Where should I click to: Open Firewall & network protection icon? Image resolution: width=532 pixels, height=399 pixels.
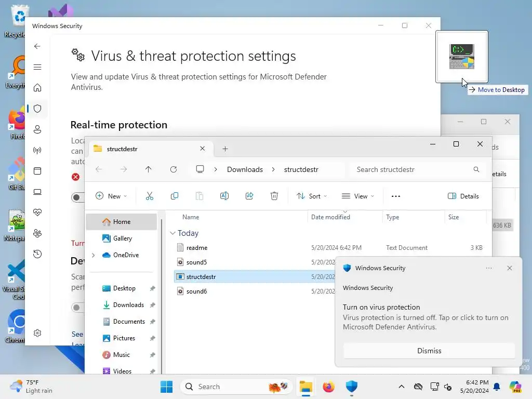[37, 150]
